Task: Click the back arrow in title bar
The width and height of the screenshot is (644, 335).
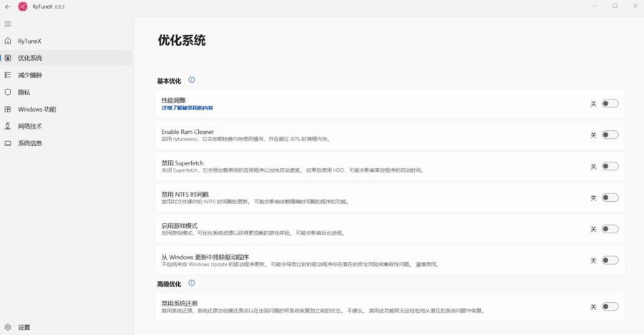Action: point(7,6)
